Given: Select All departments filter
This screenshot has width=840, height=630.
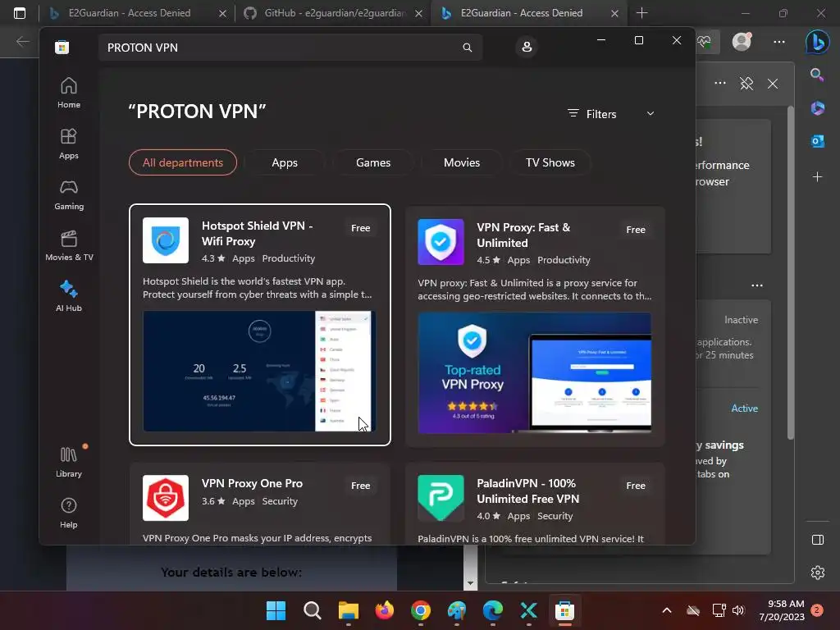Looking at the screenshot, I should pos(183,162).
